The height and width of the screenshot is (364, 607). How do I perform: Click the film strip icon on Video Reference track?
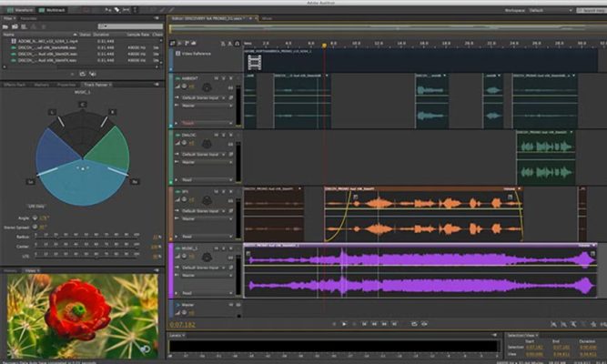[x=255, y=62]
